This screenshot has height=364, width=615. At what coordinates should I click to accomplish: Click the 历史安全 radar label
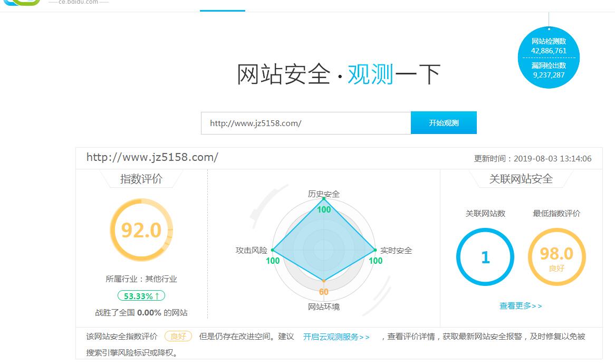coord(323,194)
